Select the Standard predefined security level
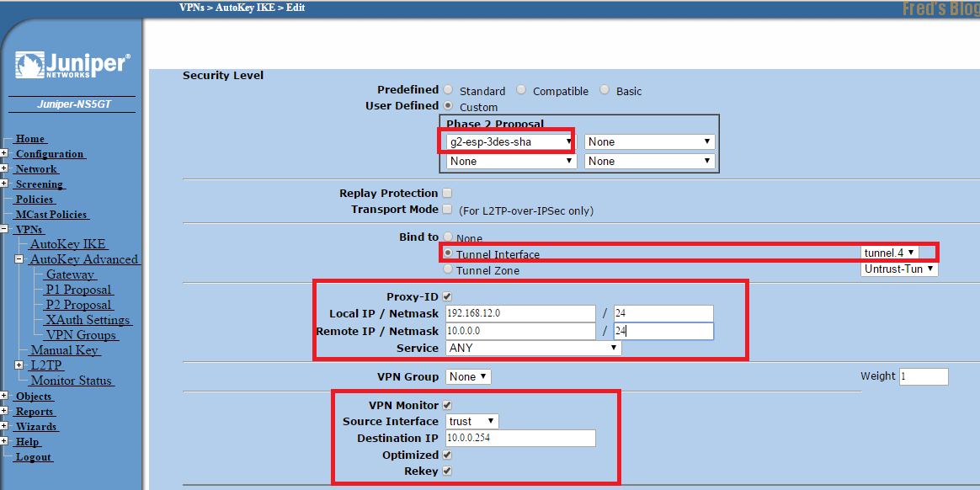 coord(448,89)
